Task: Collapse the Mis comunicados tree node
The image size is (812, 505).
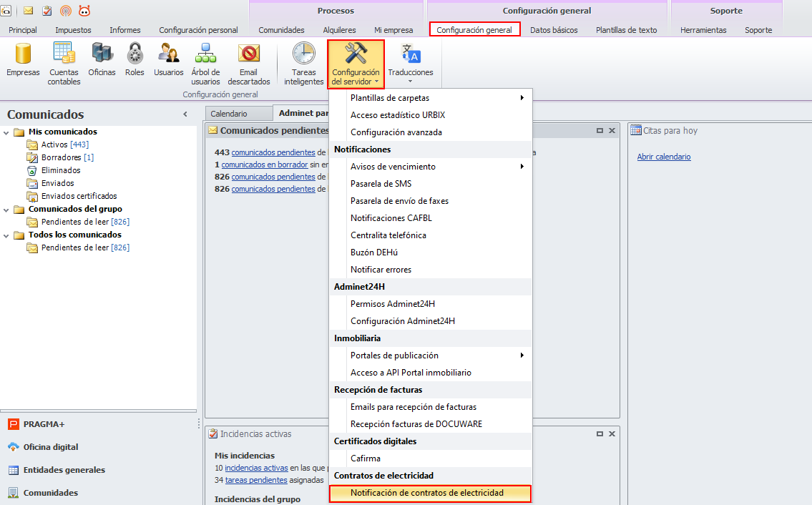Action: coord(6,132)
